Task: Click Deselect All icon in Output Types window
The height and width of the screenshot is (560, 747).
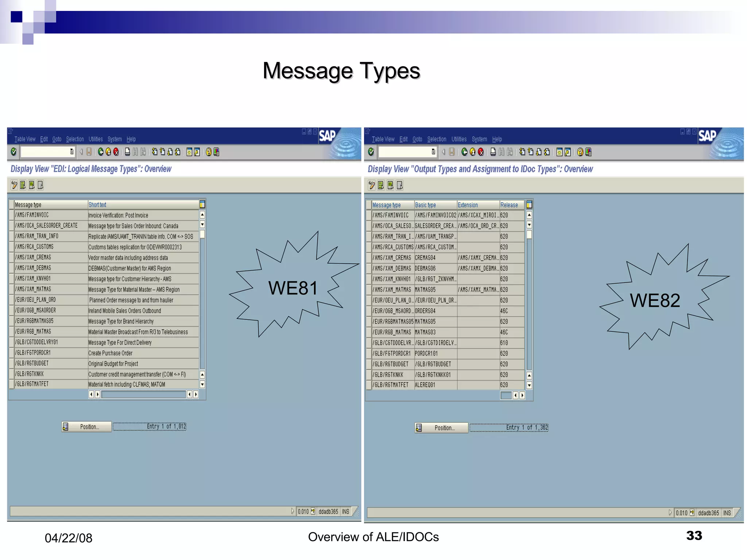Action: click(x=400, y=185)
